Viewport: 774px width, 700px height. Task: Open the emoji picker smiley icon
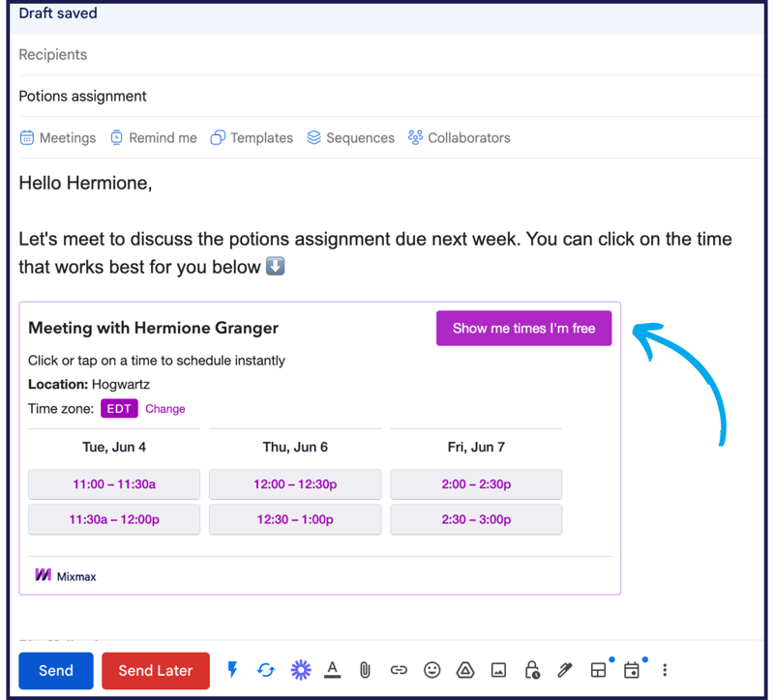(432, 670)
